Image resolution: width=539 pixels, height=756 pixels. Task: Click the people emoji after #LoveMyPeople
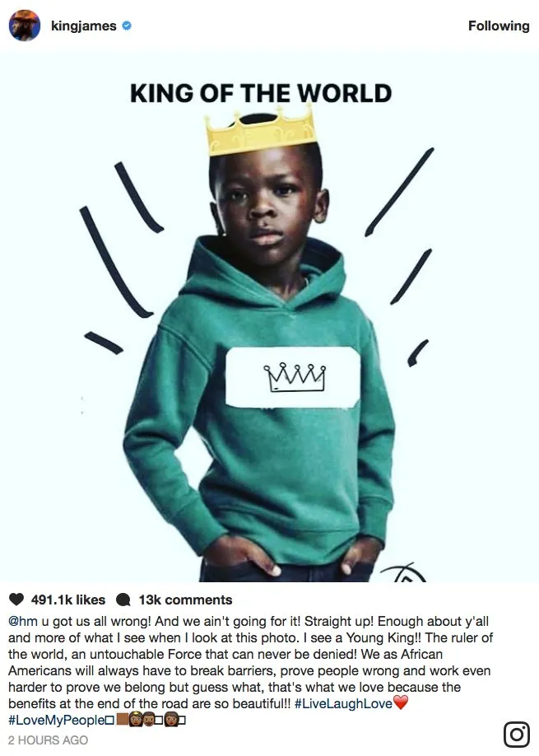(x=151, y=720)
